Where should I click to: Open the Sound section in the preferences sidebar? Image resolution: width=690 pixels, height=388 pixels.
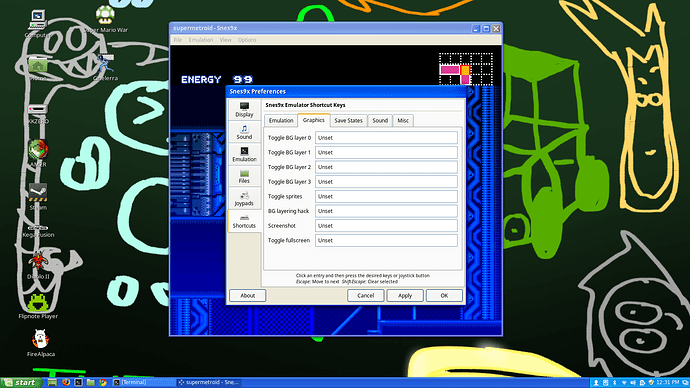click(x=244, y=132)
